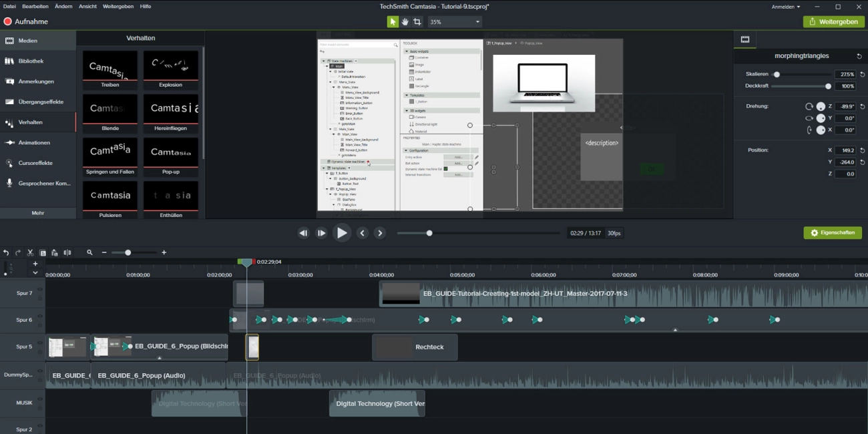
Task: Expand Mehr in the Verhalten sidebar
Action: 37,212
